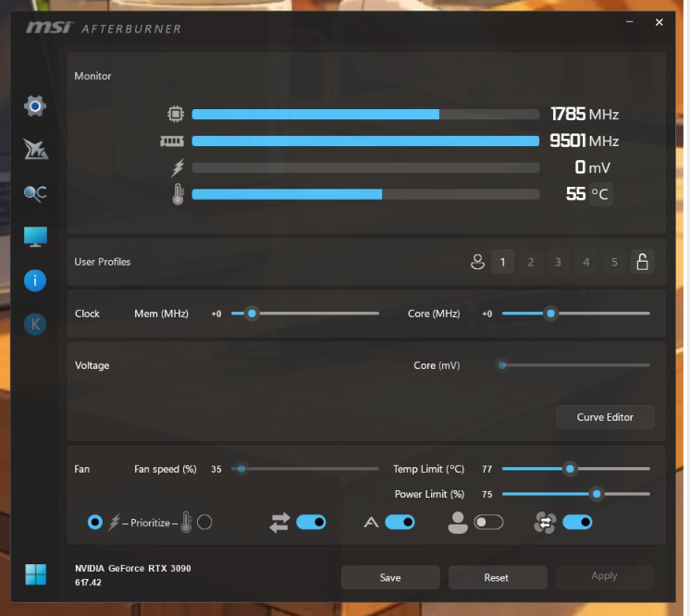Click the user profile person icon
Image resolution: width=690 pixels, height=616 pixels.
point(477,262)
